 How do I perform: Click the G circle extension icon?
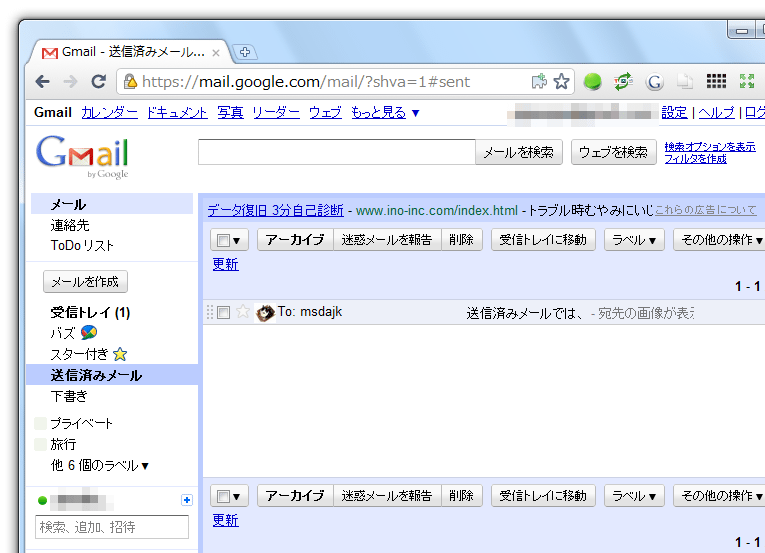(x=654, y=82)
